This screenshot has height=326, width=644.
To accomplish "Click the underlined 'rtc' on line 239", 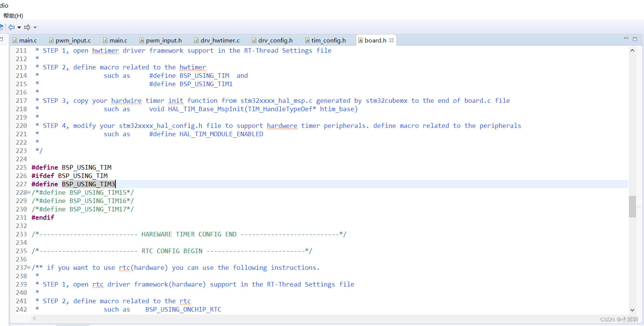I will 98,284.
